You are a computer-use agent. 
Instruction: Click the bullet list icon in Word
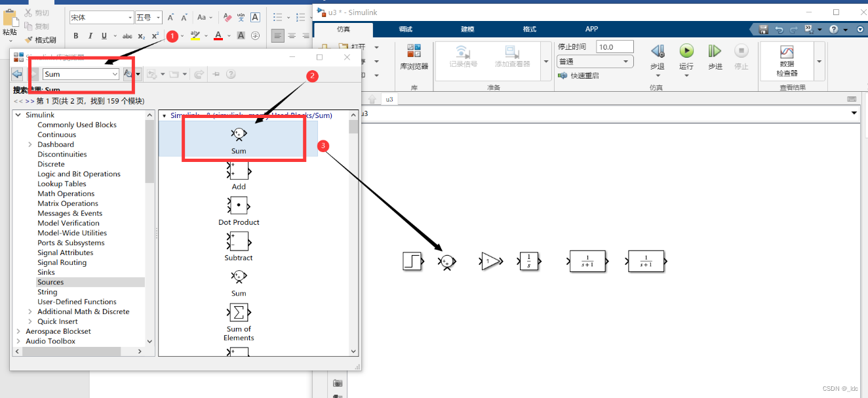[278, 18]
